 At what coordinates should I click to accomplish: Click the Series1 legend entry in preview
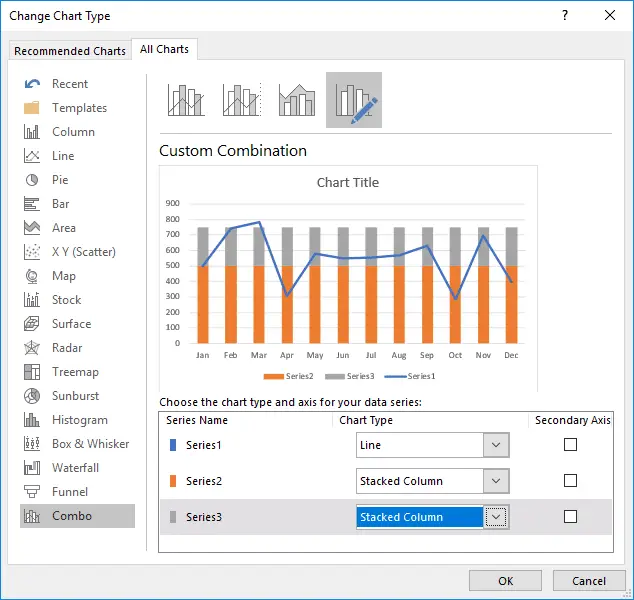click(x=410, y=376)
